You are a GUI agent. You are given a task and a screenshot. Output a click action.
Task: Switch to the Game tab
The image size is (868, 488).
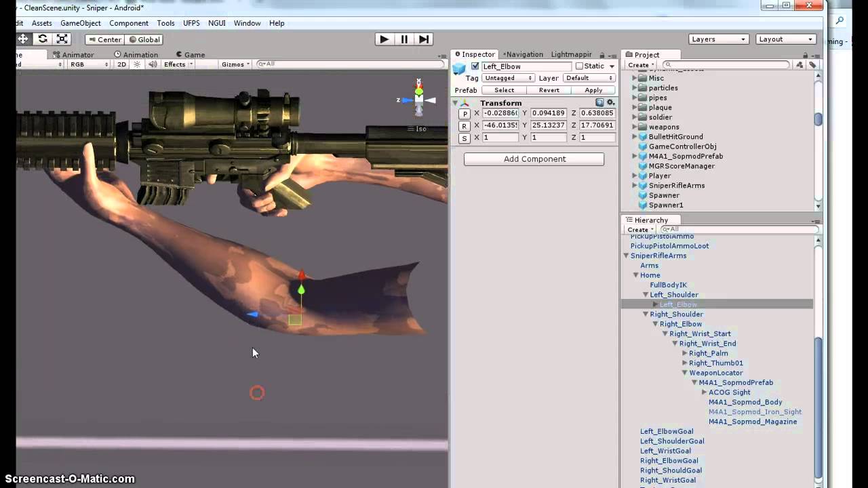tap(190, 55)
